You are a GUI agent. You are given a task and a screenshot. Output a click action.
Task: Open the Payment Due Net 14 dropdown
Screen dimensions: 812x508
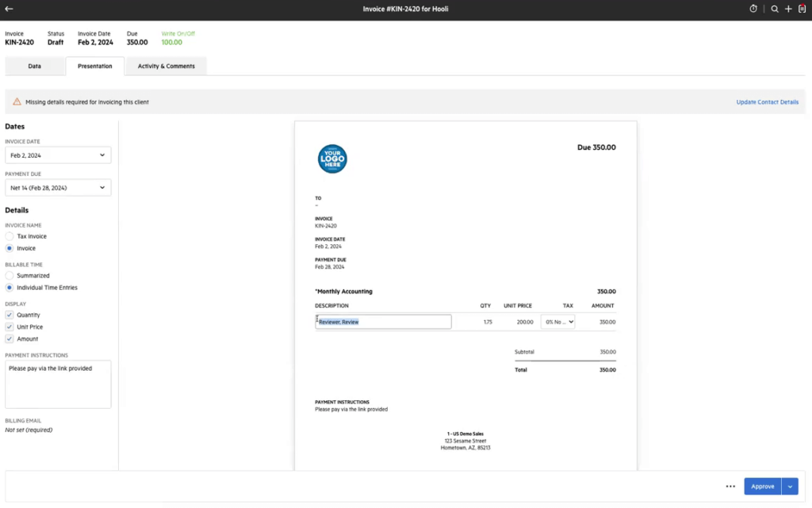click(x=58, y=188)
